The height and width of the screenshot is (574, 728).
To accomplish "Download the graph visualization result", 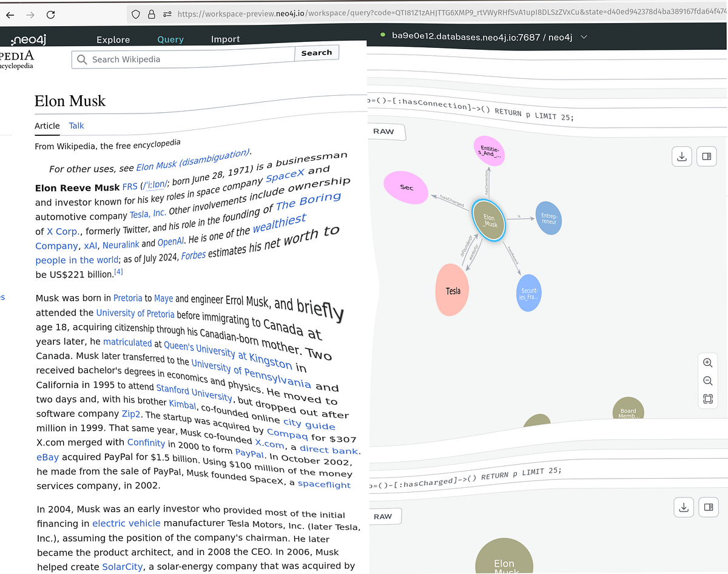I will pos(681,156).
